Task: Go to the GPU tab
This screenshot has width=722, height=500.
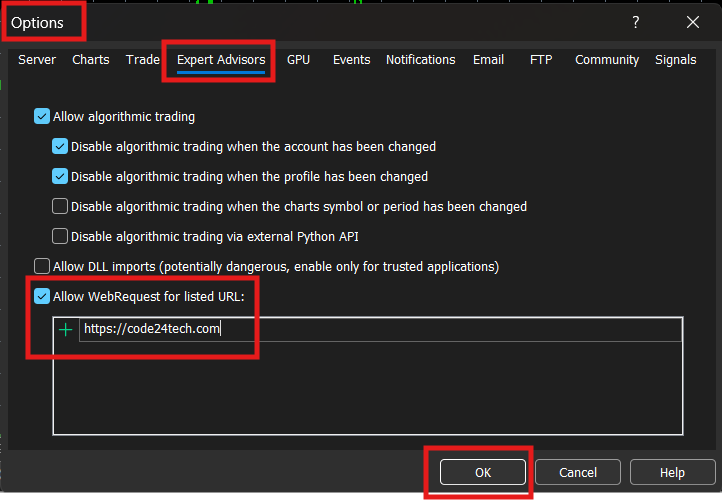Action: pos(298,60)
